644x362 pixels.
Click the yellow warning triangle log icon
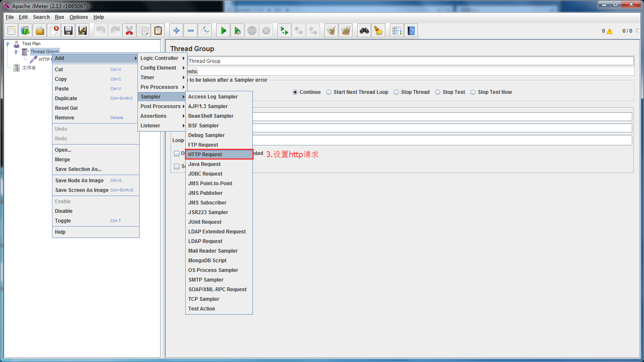(610, 31)
